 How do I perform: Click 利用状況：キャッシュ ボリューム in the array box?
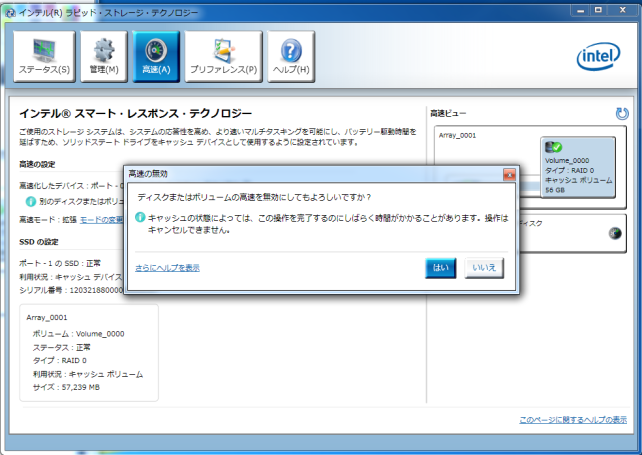[88, 374]
